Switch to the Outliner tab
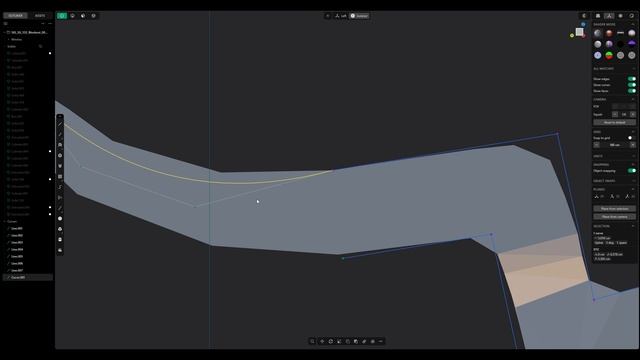The height and width of the screenshot is (360, 640). click(16, 16)
